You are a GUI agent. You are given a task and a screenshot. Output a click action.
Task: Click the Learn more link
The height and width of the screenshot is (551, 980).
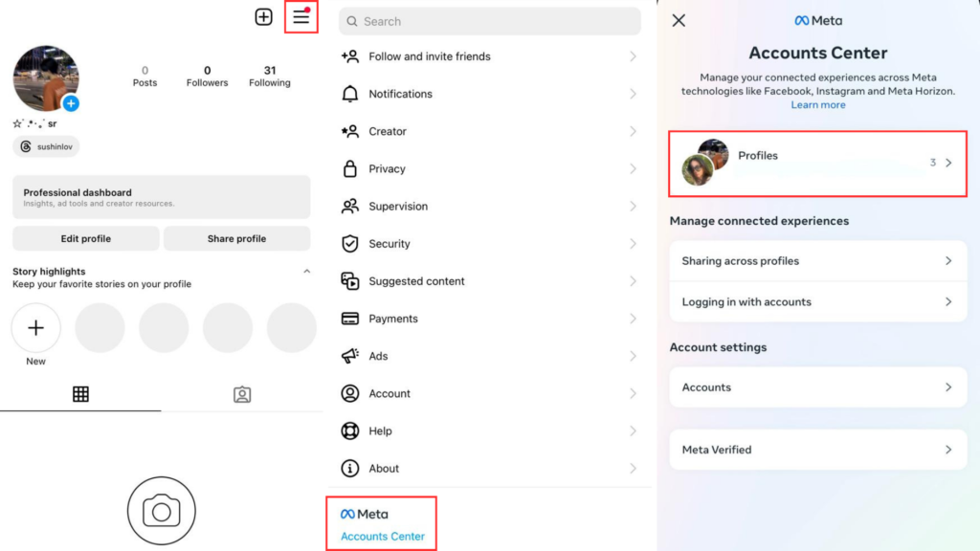point(817,105)
